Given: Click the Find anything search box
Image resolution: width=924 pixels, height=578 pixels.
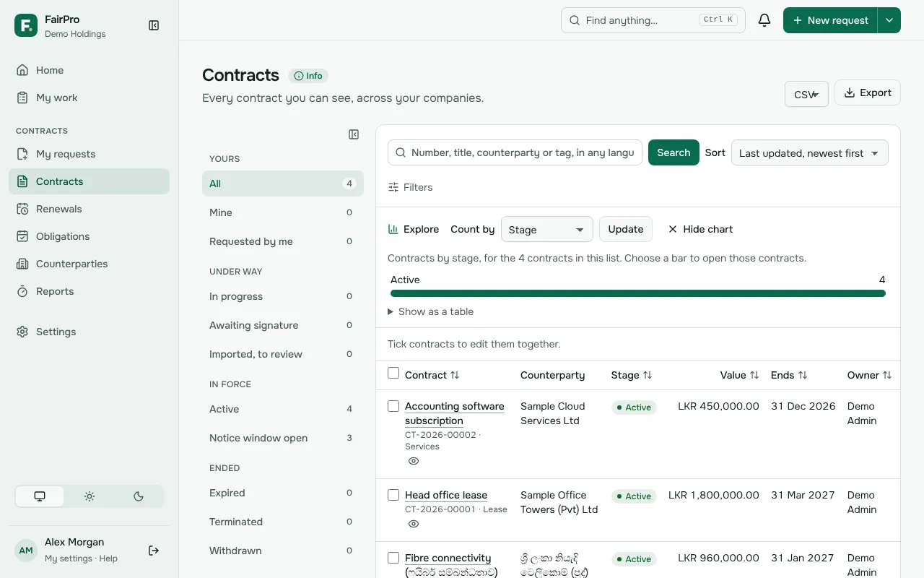Looking at the screenshot, I should coord(653,20).
